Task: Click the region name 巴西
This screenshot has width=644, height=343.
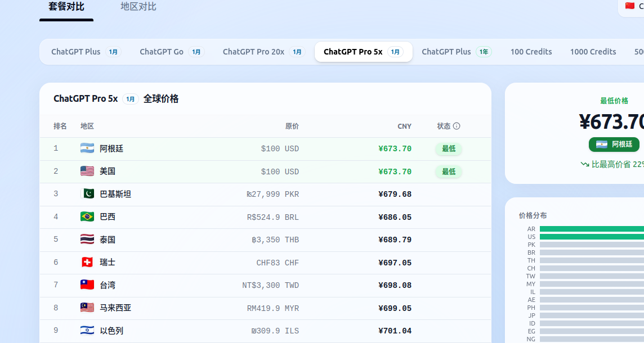Action: click(x=108, y=217)
